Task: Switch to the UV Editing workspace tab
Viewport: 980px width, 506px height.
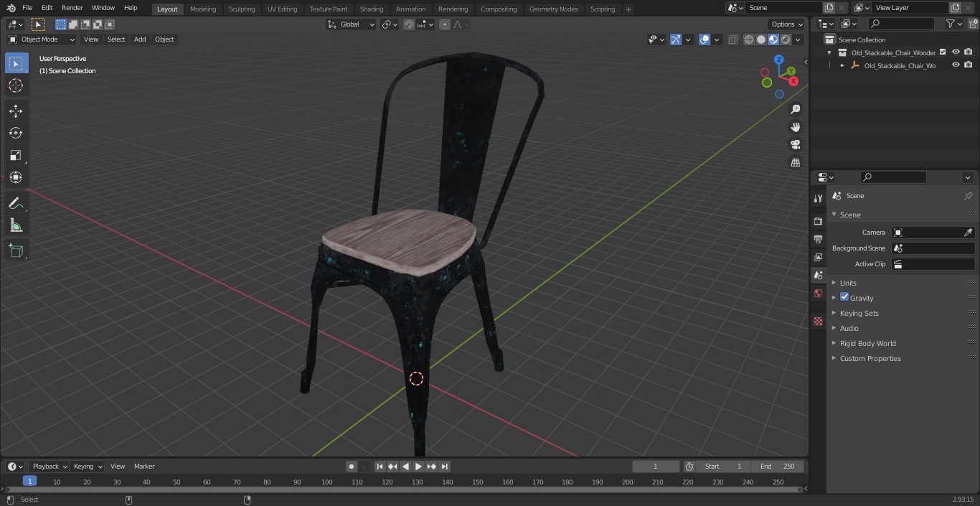Action: (282, 9)
